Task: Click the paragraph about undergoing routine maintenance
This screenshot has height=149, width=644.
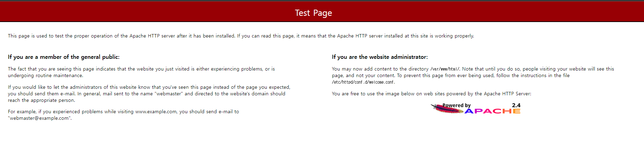Action: tap(141, 72)
